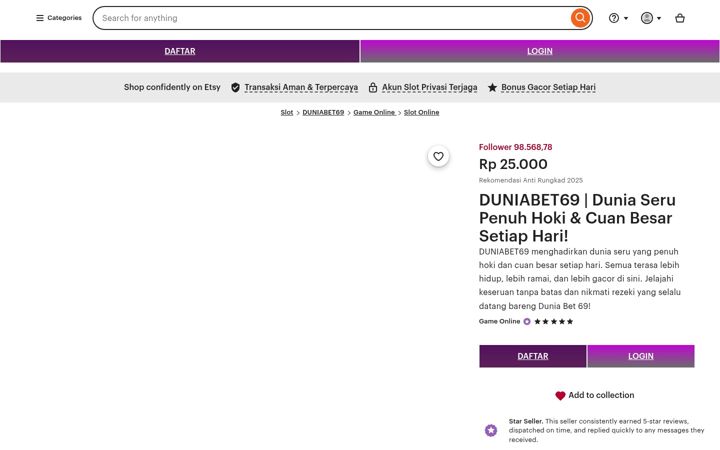
Task: Open the Categories hamburger menu
Action: pyautogui.click(x=59, y=18)
